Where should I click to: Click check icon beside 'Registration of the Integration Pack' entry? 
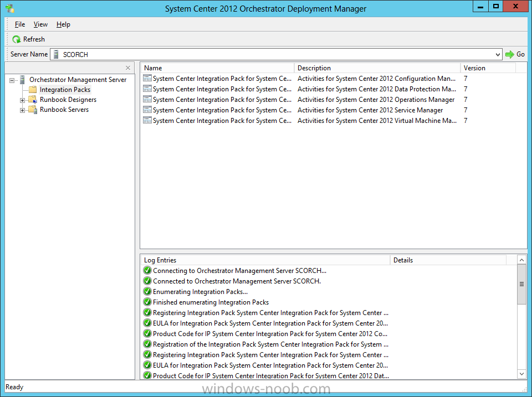(147, 344)
